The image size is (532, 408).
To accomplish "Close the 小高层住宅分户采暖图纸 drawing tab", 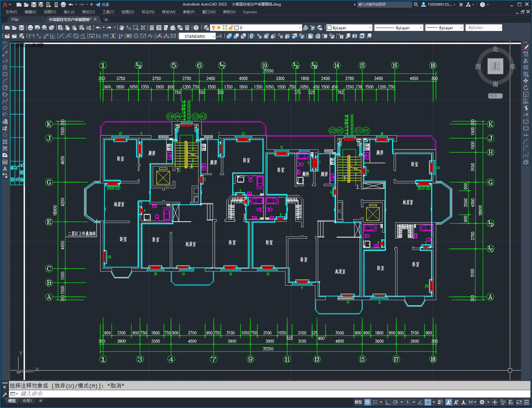I will (x=95, y=19).
